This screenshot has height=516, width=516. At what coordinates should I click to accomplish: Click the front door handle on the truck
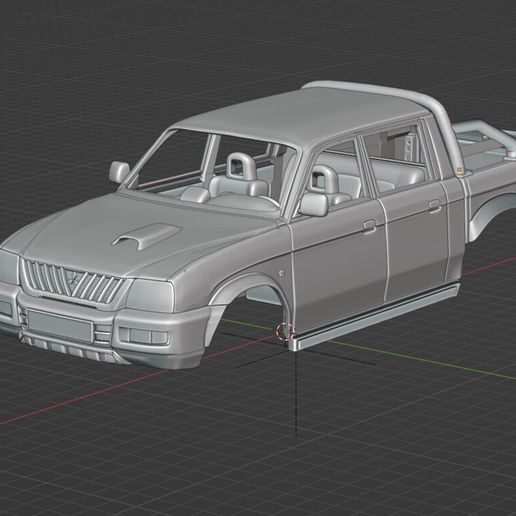pos(369,226)
